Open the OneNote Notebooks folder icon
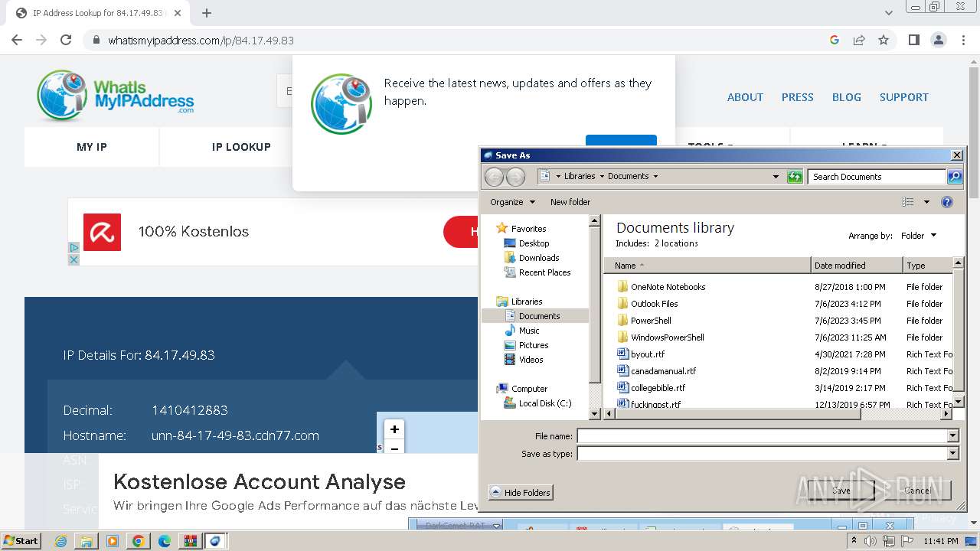Viewport: 980px width, 551px height. (x=622, y=287)
